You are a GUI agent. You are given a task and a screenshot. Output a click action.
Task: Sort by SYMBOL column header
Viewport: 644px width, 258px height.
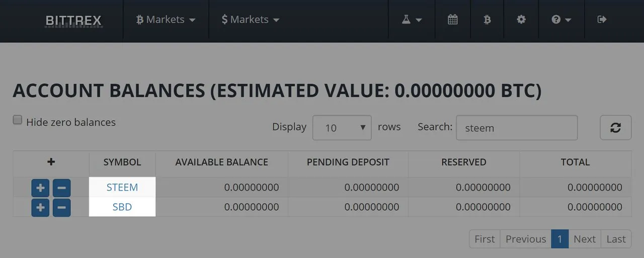click(122, 162)
